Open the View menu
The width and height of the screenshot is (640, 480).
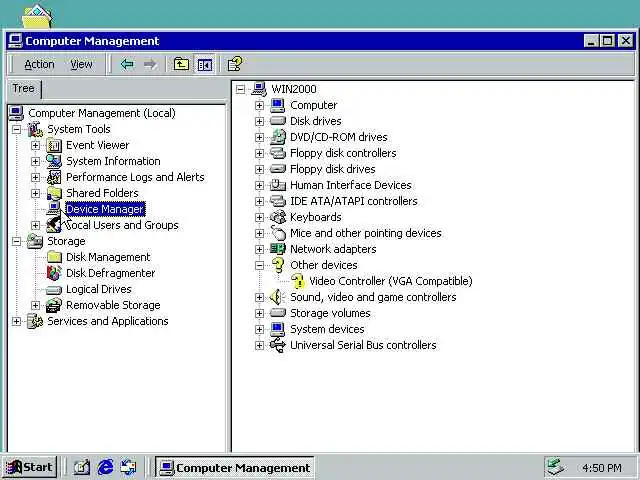(x=81, y=64)
